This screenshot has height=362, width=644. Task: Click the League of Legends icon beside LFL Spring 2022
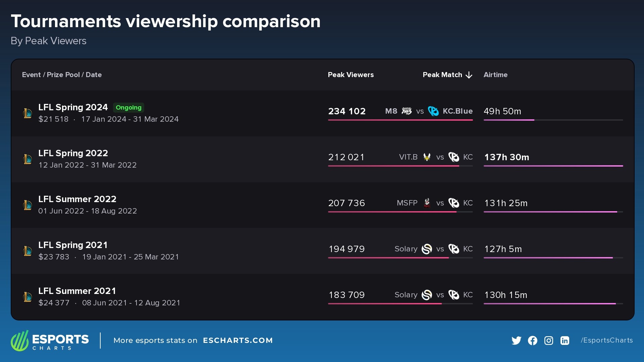pyautogui.click(x=28, y=159)
